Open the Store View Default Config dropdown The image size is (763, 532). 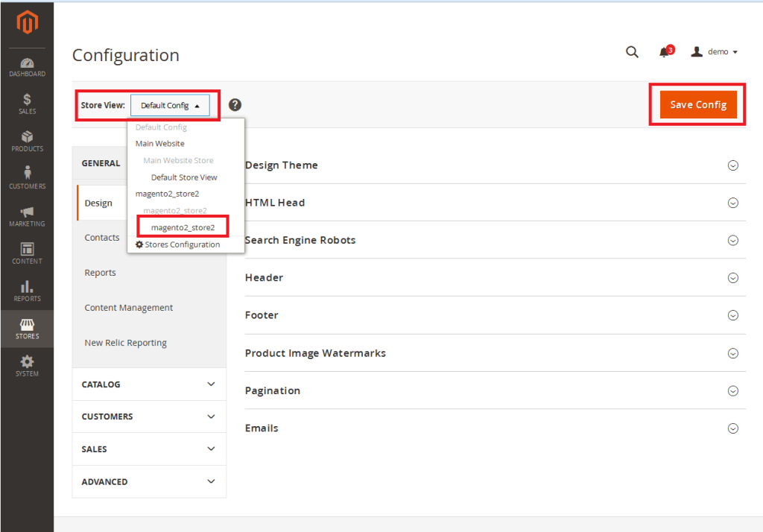170,106
